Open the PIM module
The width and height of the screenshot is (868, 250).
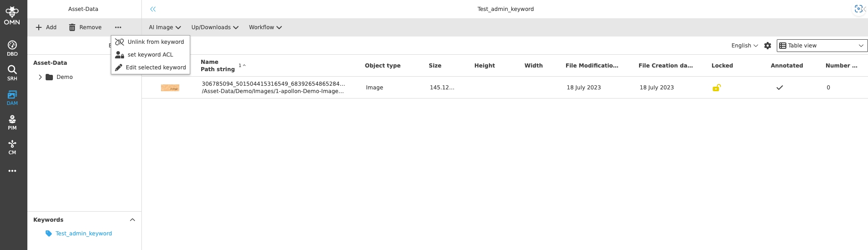[x=12, y=122]
